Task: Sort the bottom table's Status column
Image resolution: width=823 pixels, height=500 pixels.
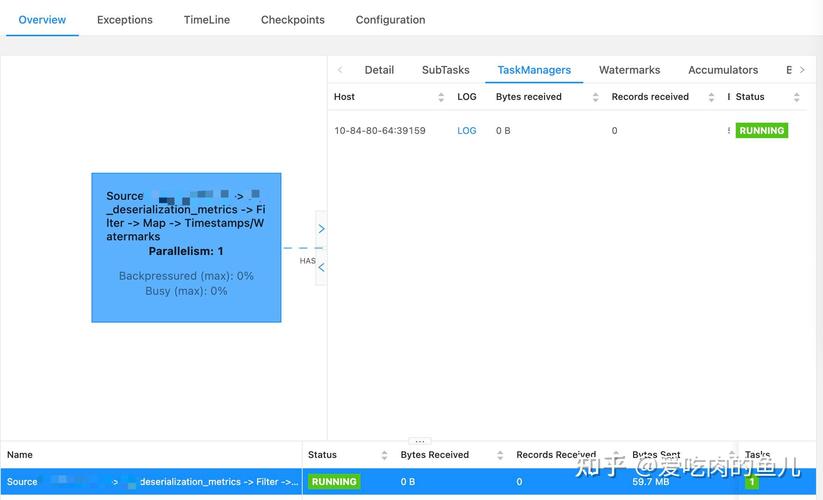Action: [384, 455]
